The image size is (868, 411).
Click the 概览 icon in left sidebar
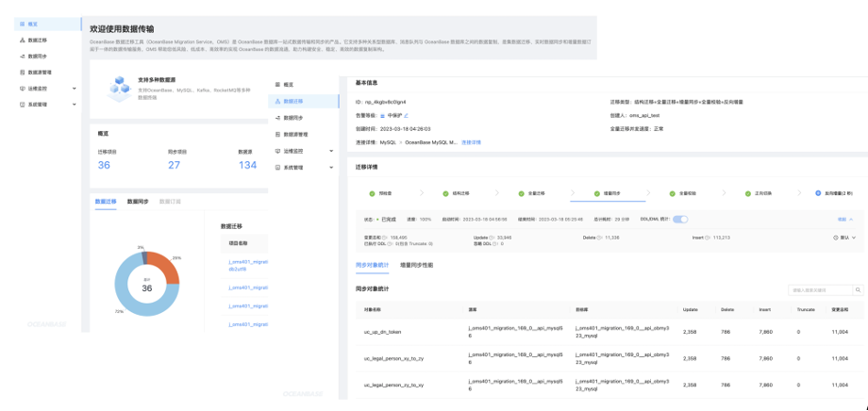22,23
